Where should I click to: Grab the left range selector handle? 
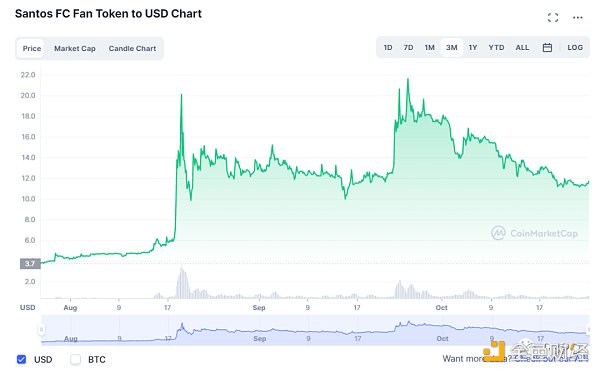click(x=42, y=329)
